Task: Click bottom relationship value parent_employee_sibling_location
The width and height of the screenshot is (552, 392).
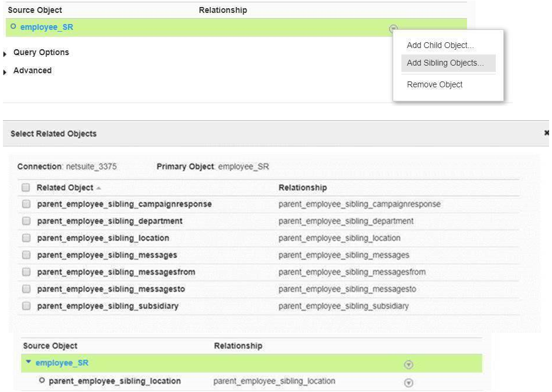Action: click(x=274, y=381)
